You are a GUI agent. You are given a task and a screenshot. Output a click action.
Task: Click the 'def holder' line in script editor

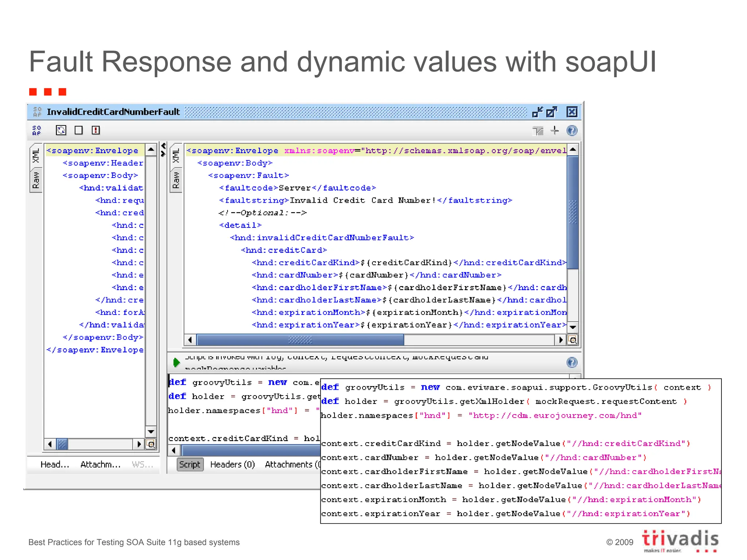(x=244, y=396)
